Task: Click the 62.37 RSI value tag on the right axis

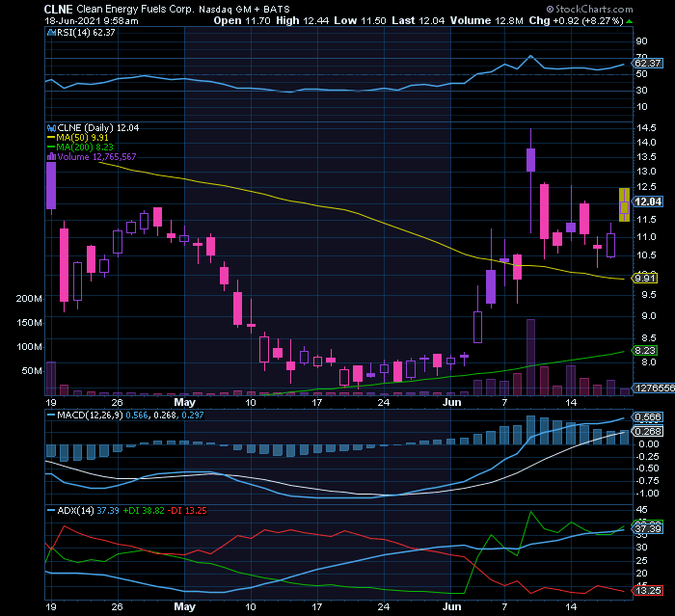Action: [x=647, y=64]
